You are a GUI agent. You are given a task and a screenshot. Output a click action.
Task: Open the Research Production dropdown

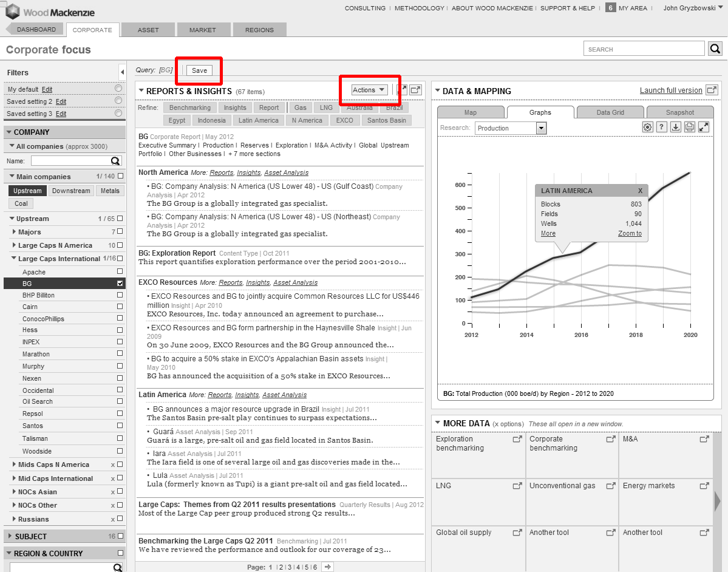click(511, 128)
